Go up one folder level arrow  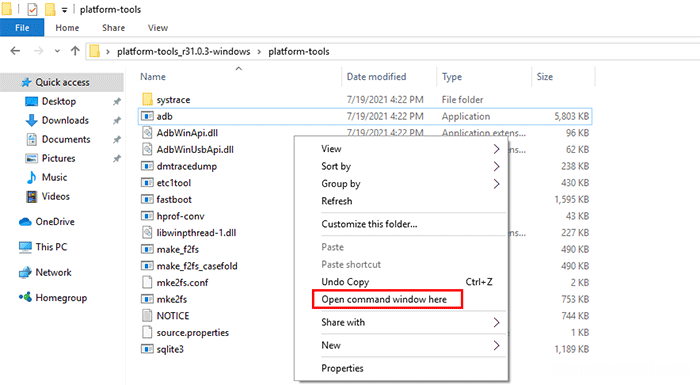(75, 51)
